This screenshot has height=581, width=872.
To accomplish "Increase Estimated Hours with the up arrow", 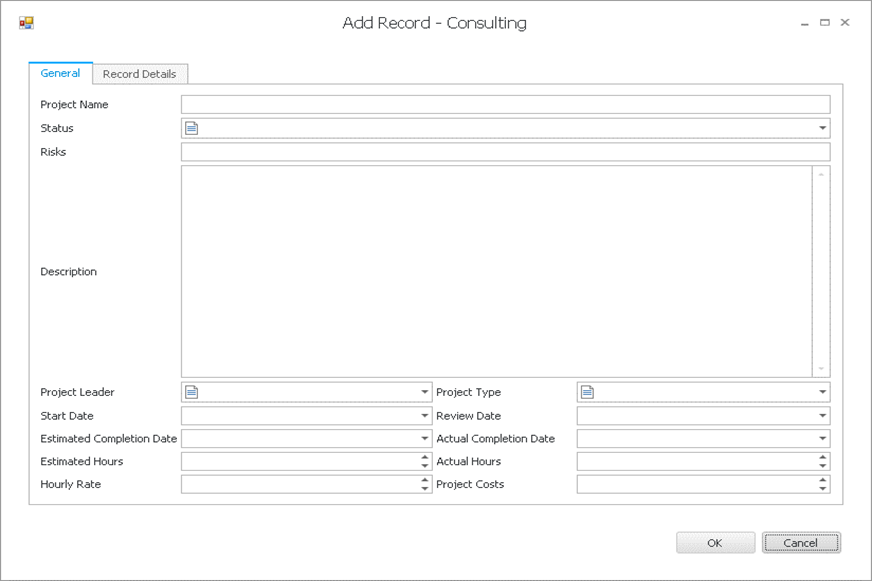I will 425,457.
